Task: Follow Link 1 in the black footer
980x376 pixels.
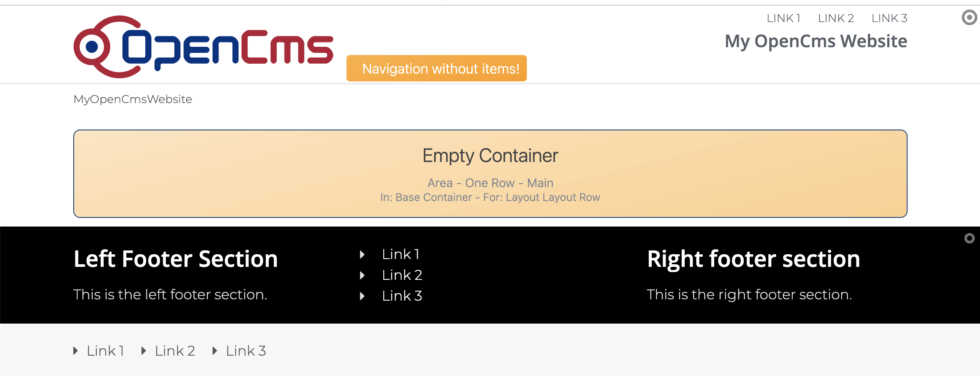Action: pos(401,254)
